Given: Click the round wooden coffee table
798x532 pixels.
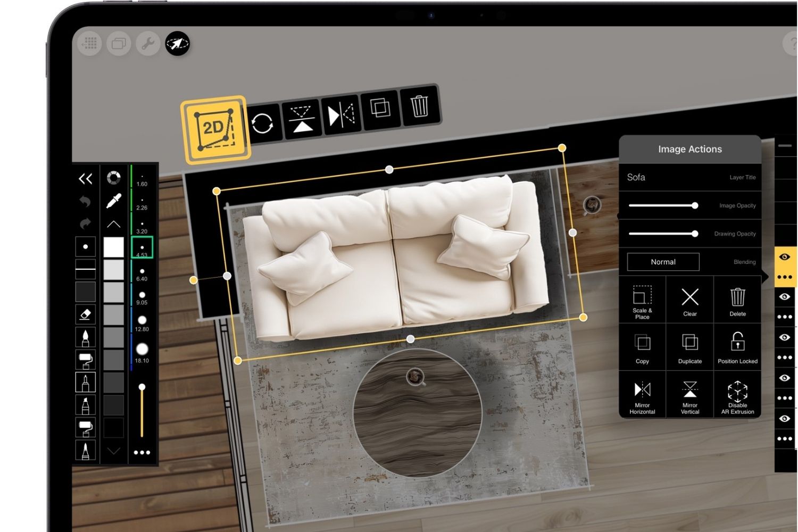Looking at the screenshot, I should [417, 412].
